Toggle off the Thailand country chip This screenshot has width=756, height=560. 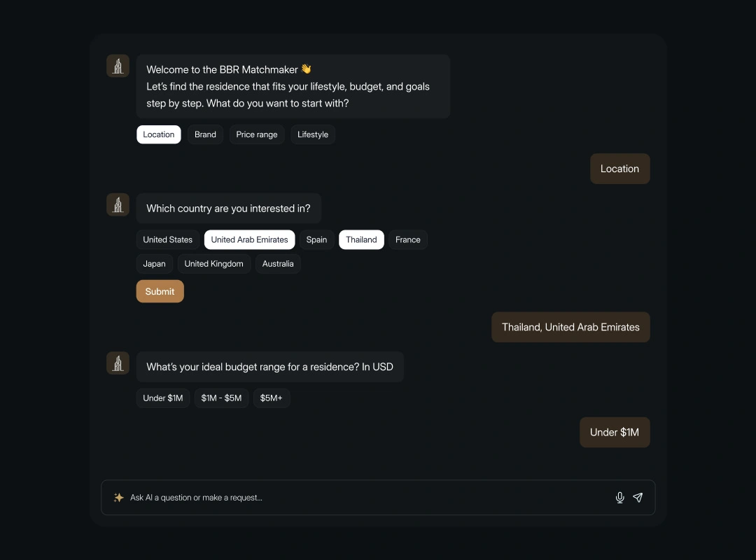tap(361, 239)
